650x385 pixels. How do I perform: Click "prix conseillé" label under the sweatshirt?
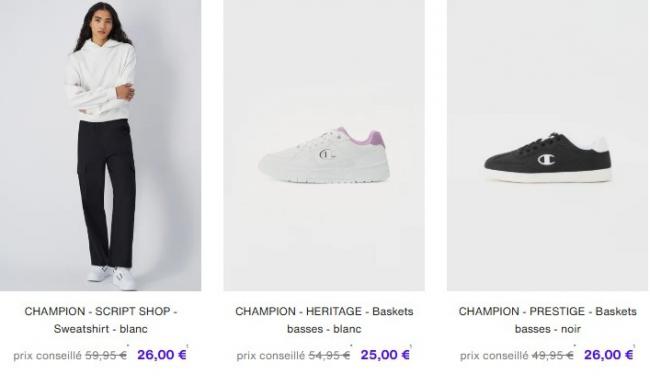(x=47, y=356)
